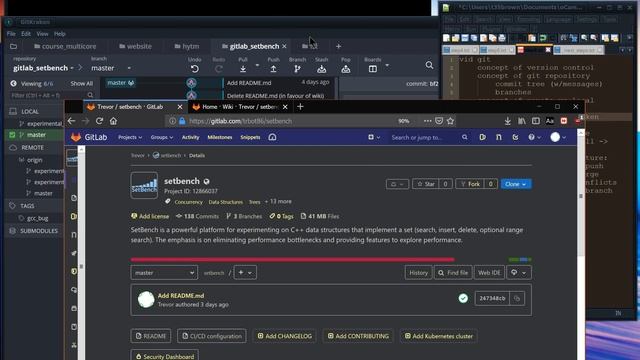Open Boards dropdown arrow in GitKraken
Screen dimensions: 640x360
click(x=387, y=65)
